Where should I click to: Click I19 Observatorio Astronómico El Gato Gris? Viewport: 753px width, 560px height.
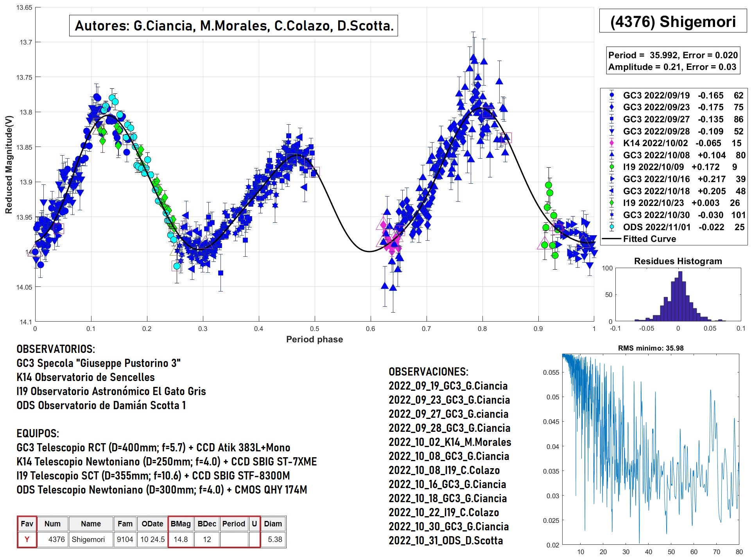[111, 391]
